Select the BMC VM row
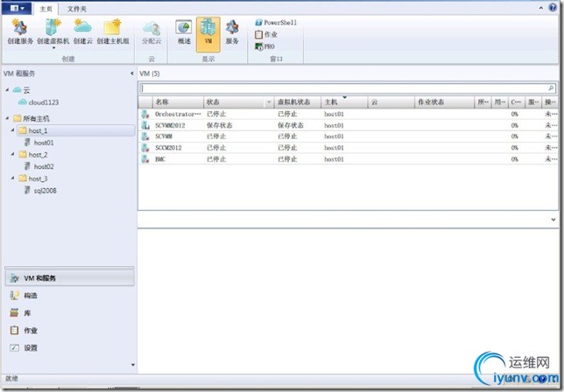Viewport: 564px width, 392px height. click(x=349, y=159)
